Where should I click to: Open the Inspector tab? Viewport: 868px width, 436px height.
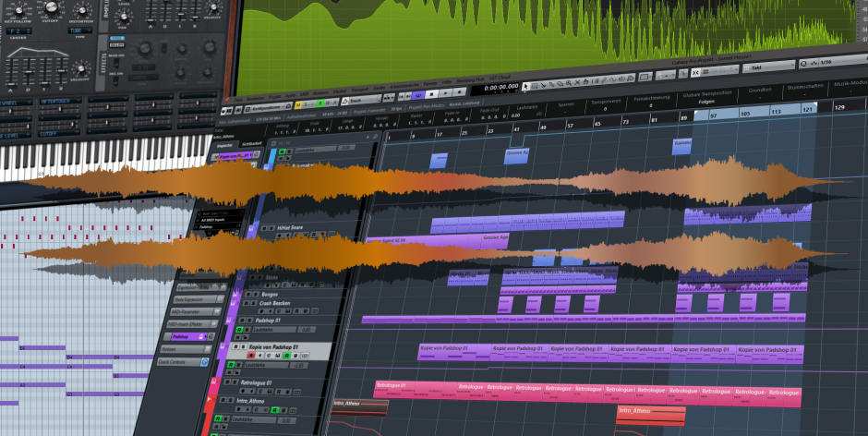coord(222,144)
